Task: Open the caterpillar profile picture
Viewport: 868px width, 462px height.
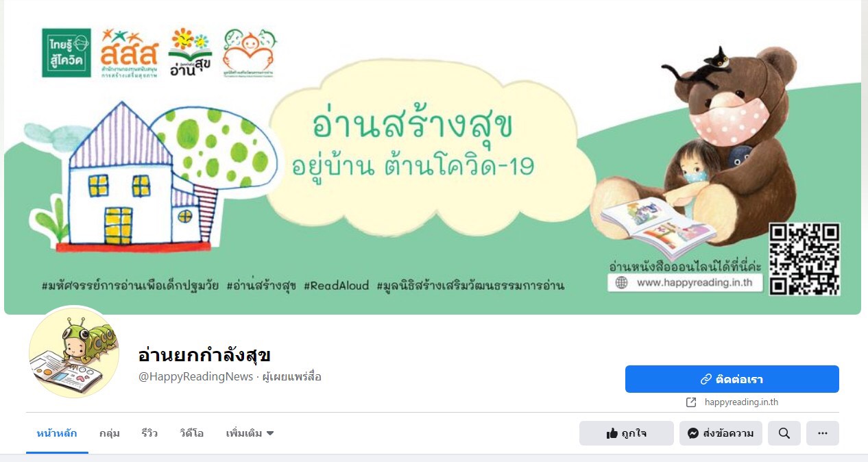Action: [73, 352]
